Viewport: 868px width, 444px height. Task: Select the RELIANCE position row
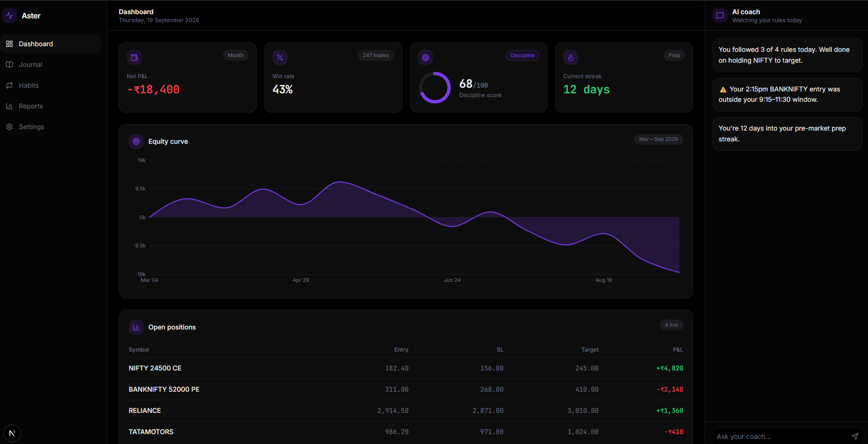click(406, 411)
